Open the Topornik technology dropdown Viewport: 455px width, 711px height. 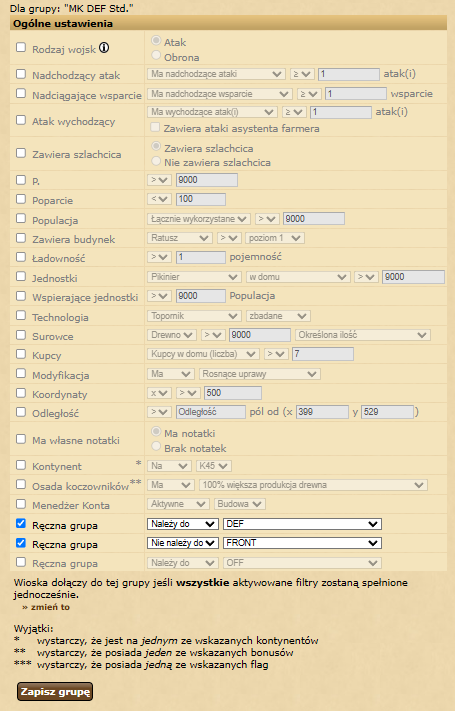pyautogui.click(x=194, y=316)
